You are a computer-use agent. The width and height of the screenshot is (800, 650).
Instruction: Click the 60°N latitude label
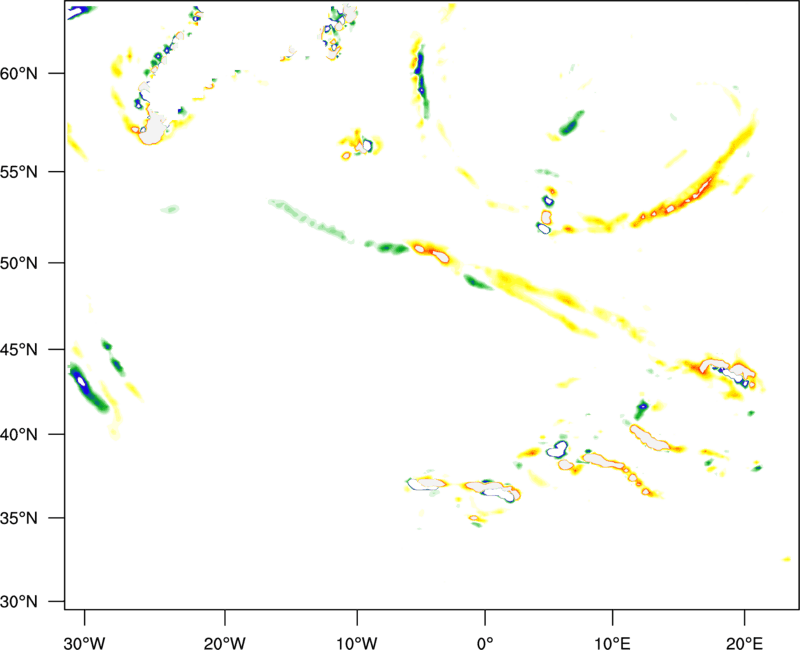tap(19, 74)
